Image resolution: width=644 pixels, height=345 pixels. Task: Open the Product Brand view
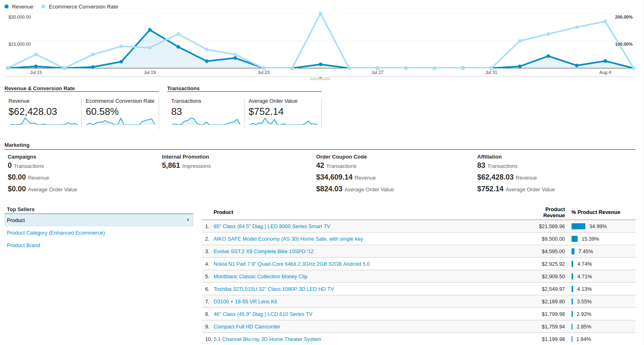pos(23,246)
